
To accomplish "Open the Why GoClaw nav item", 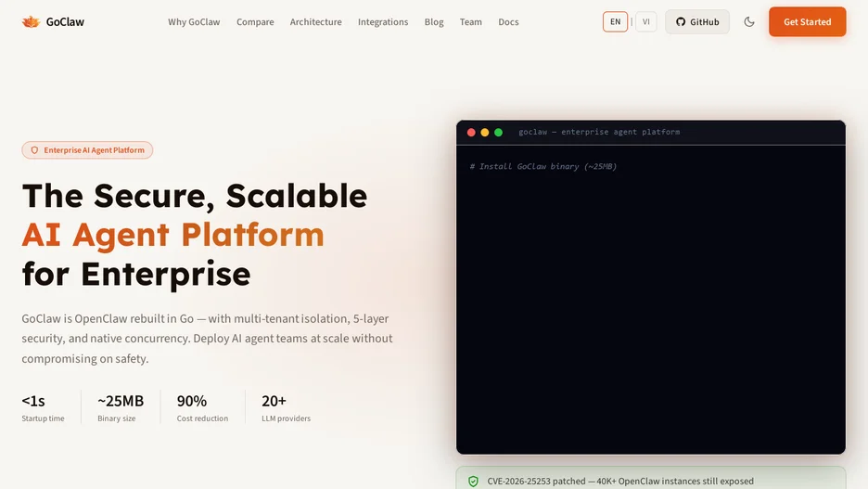I will click(194, 22).
